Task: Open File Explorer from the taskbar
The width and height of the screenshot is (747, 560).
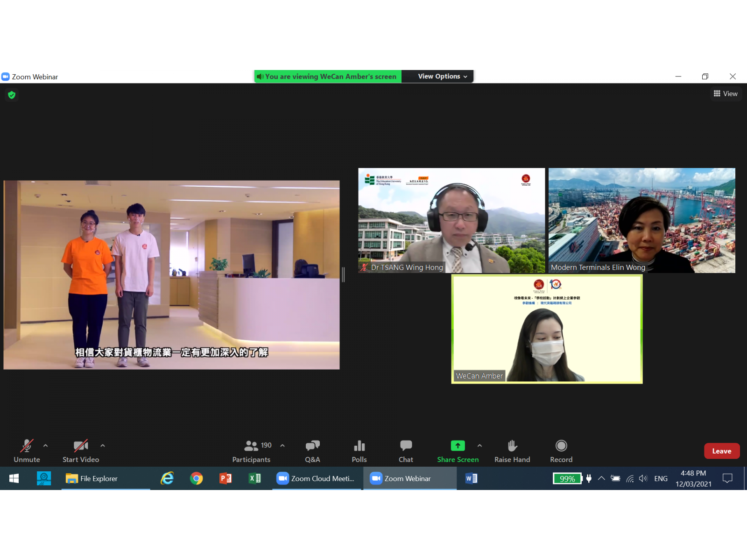Action: [x=92, y=478]
